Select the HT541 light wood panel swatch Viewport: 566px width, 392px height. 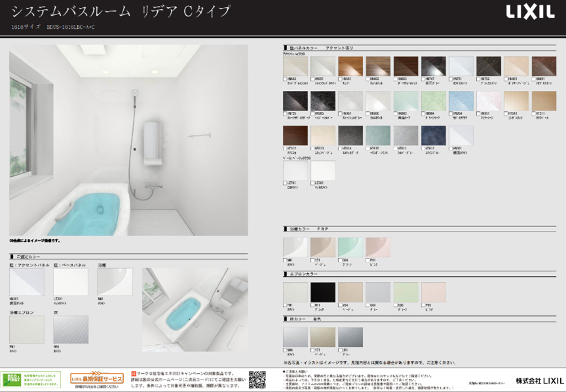(x=516, y=101)
